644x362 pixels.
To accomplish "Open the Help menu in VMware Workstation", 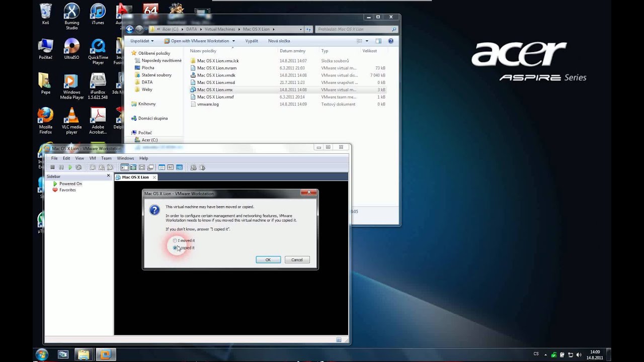I will point(144,158).
